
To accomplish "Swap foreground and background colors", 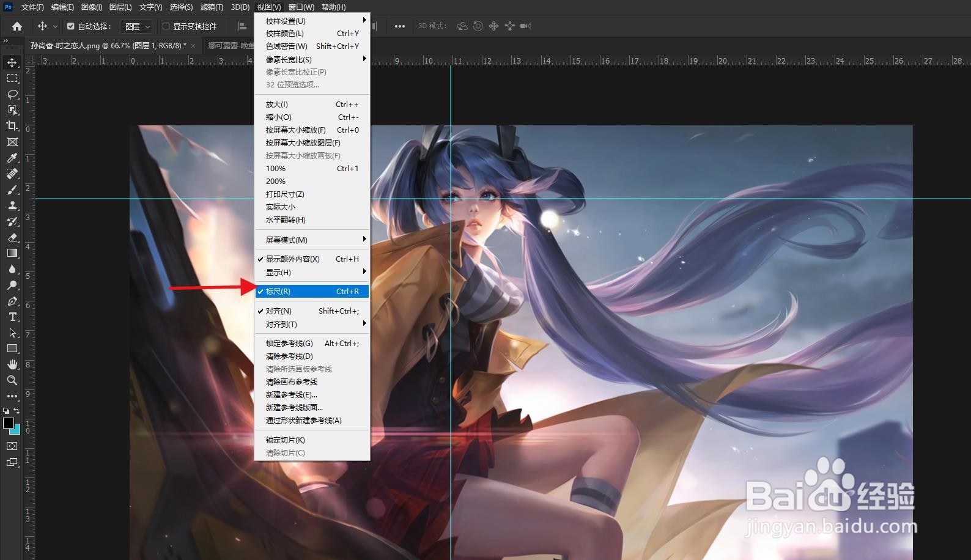I will pyautogui.click(x=17, y=411).
